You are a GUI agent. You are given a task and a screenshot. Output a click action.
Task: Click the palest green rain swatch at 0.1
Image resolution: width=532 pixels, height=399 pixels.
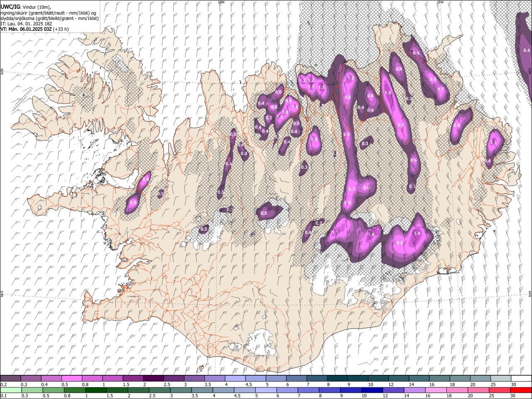coord(11,390)
